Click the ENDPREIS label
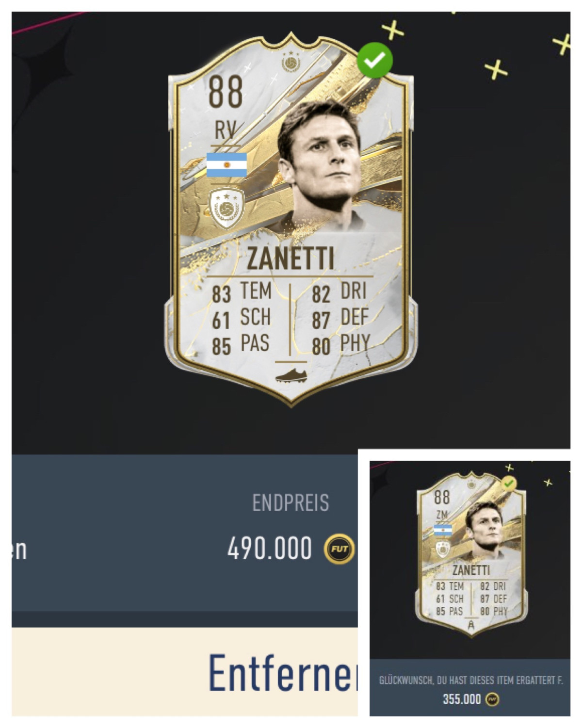582x728 pixels. [291, 503]
